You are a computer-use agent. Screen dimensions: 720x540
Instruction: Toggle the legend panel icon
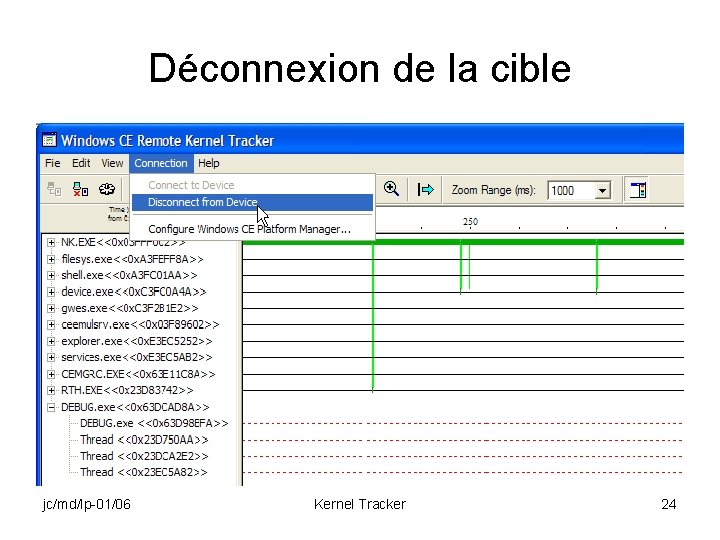click(x=638, y=190)
